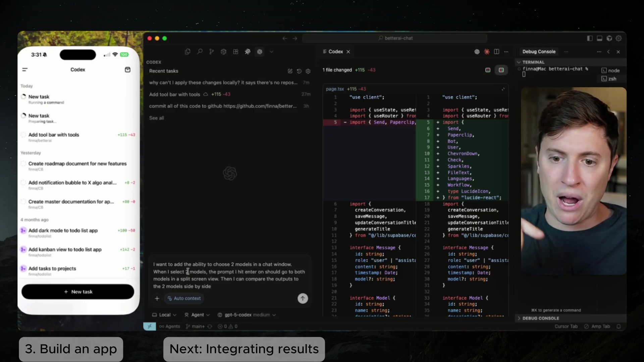Collapse the page.tsx diff with corner icon
Screen dimensions: 644x362
[x=503, y=89]
